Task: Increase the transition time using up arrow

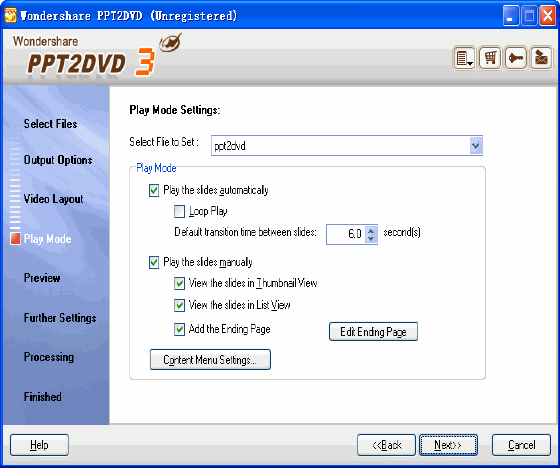Action: [371, 230]
